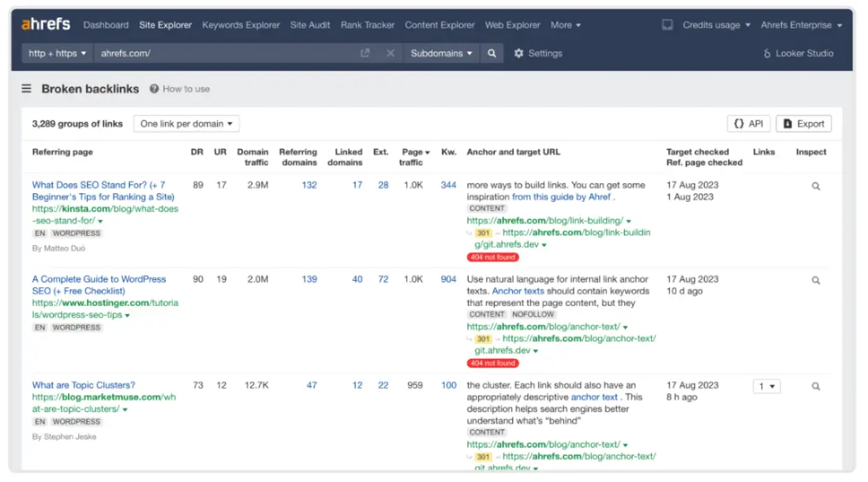Viewport: 868px width, 482px height.
Task: Click the Ahrefs logo
Action: [x=46, y=24]
